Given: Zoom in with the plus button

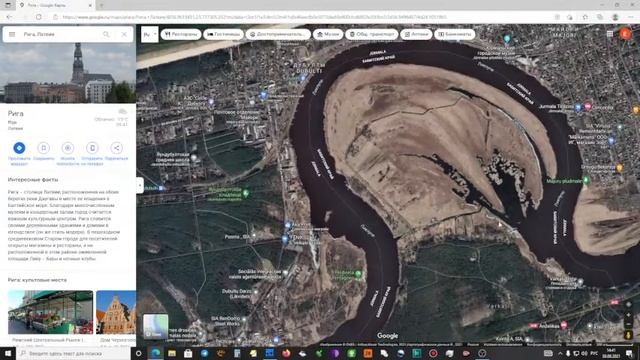Looking at the screenshot, I should pos(629,315).
